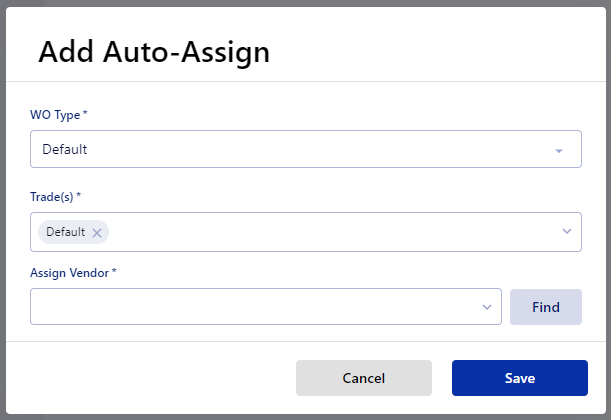Click the Assign Vendor field label
The width and height of the screenshot is (611, 420).
tap(69, 273)
